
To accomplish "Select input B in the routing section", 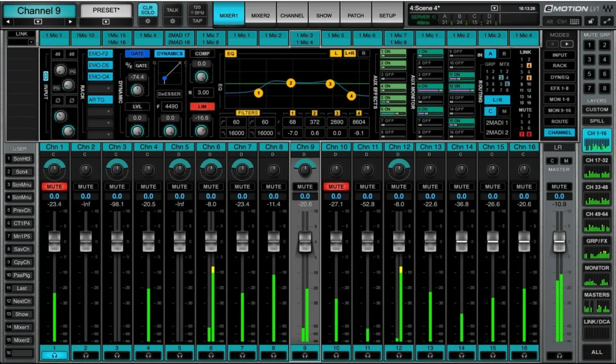I will [504, 54].
